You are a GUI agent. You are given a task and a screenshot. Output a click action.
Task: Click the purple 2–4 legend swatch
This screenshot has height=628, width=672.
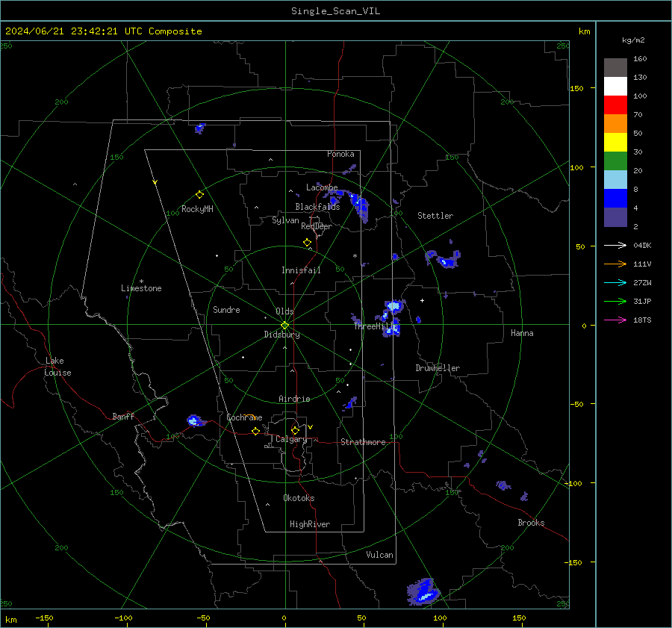(x=615, y=217)
